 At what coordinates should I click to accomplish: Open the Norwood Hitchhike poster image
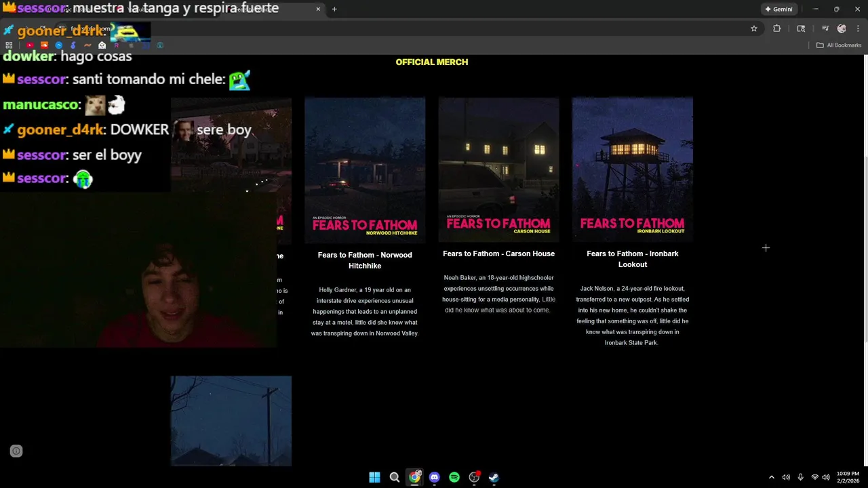pos(365,170)
